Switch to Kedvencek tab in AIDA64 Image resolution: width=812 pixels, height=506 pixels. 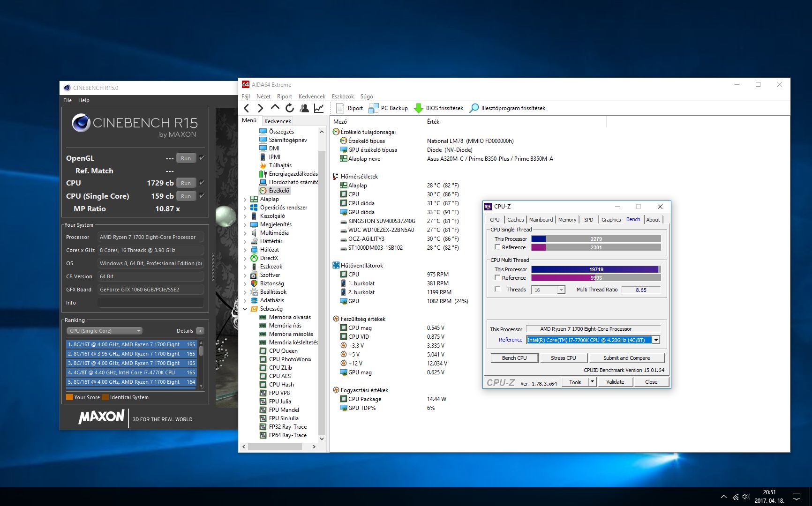[278, 121]
